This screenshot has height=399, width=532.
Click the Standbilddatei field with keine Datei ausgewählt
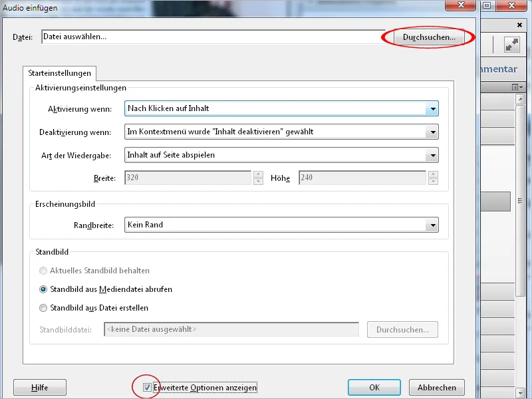(231, 329)
